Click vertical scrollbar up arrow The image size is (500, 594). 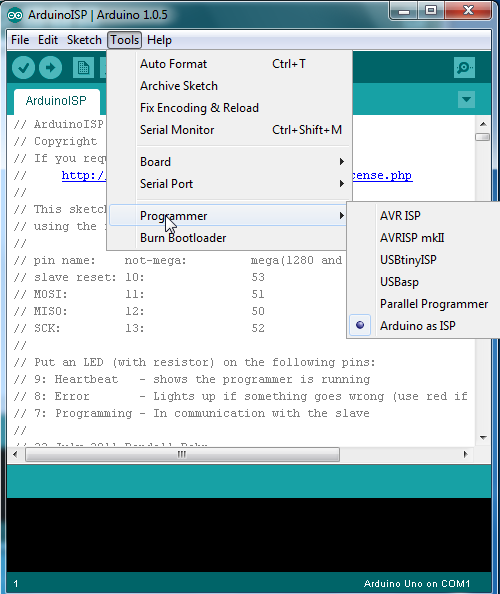(483, 124)
